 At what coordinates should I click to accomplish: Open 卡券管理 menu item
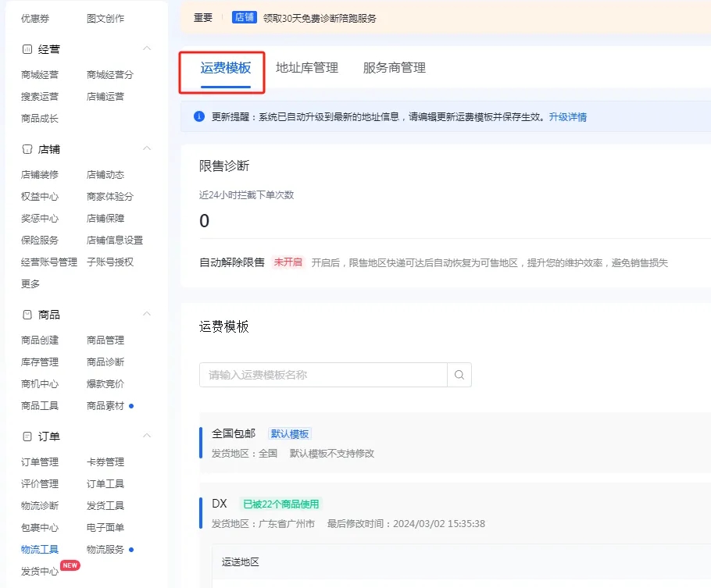[105, 462]
